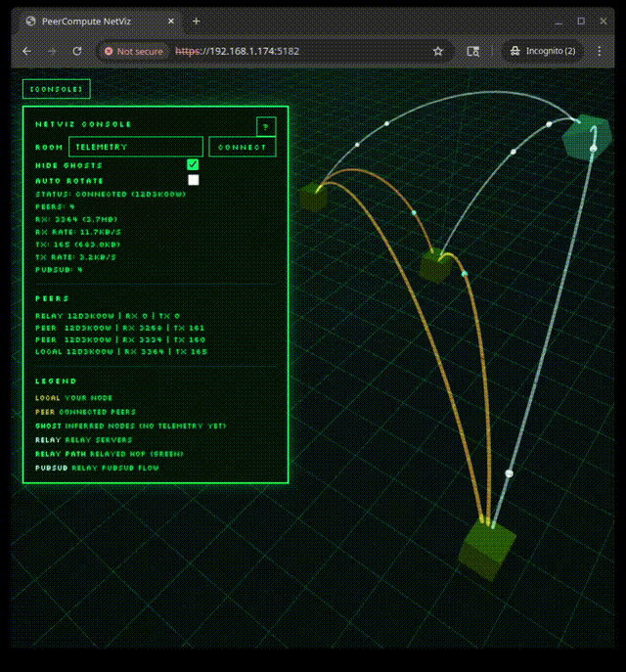Click the address bar URL 192.168.1.174:5182
This screenshot has height=672, width=626.
pyautogui.click(x=237, y=52)
